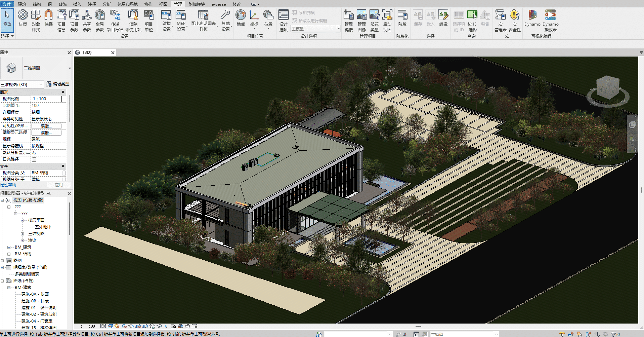Expand the BM_结构 tree node

point(9,254)
